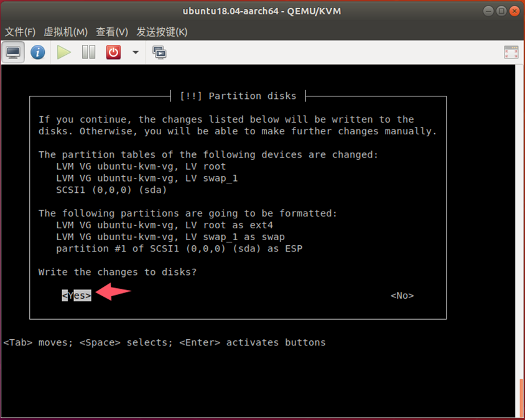Minimize the QEMU/KVM window
Viewport: 525px width, 420px height.
click(x=488, y=11)
